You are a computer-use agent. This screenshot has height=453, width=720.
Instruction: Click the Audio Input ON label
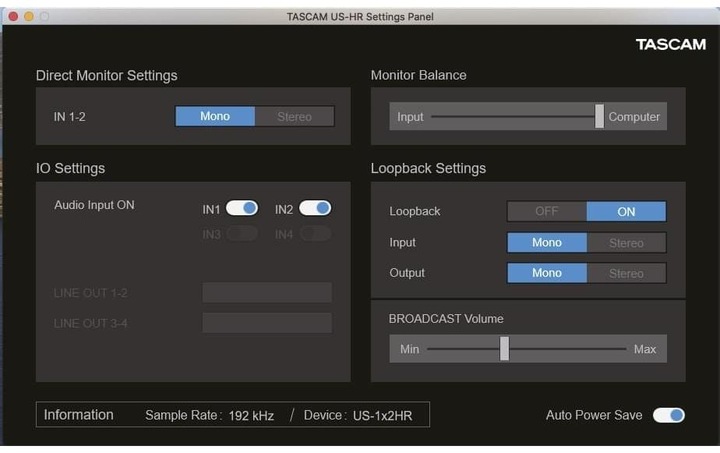[94, 205]
